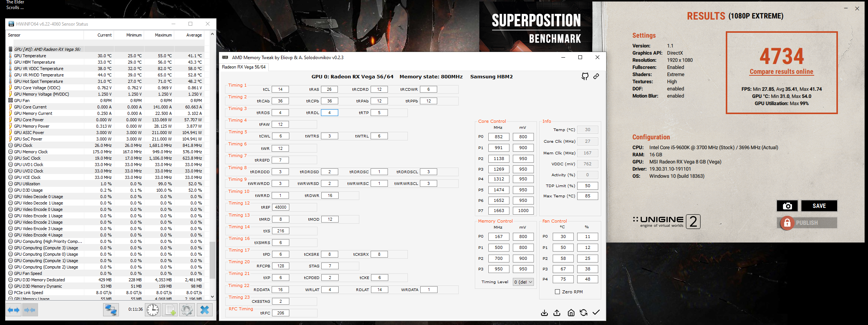Click the chain link icon in AMD Memory Tweak
The height and width of the screenshot is (325, 868).
point(596,76)
